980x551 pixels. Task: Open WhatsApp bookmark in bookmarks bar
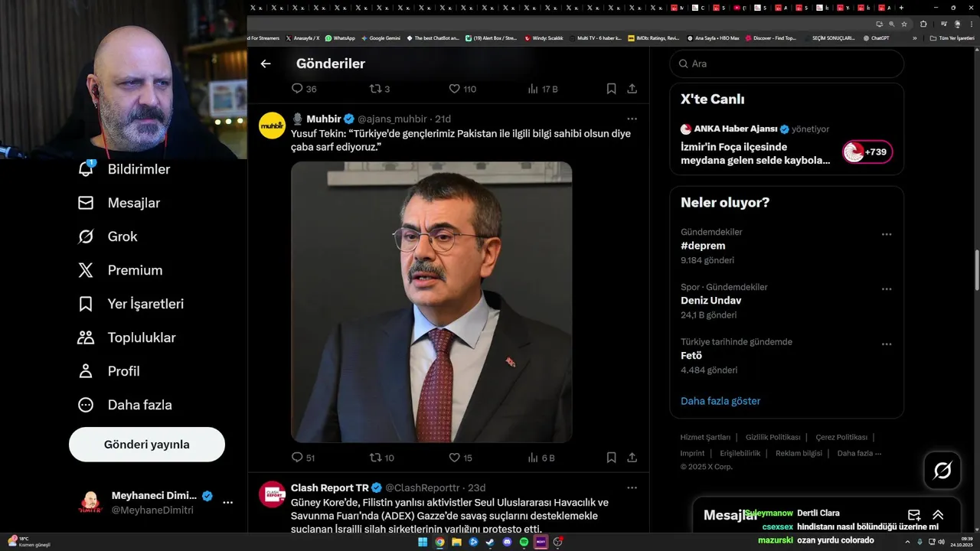point(340,37)
